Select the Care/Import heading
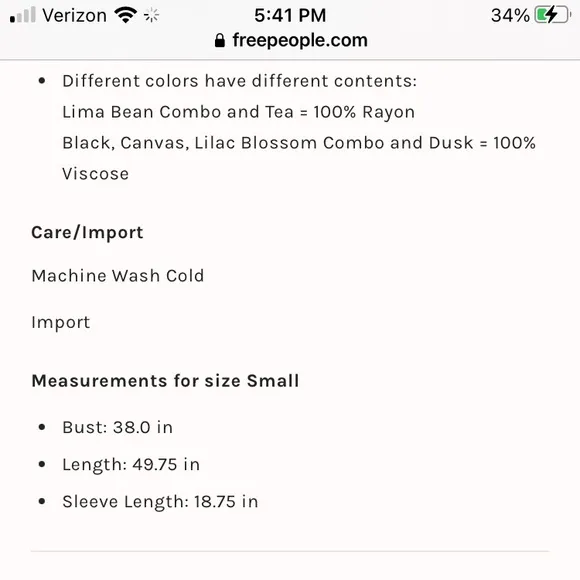The height and width of the screenshot is (580, 580). 87,233
